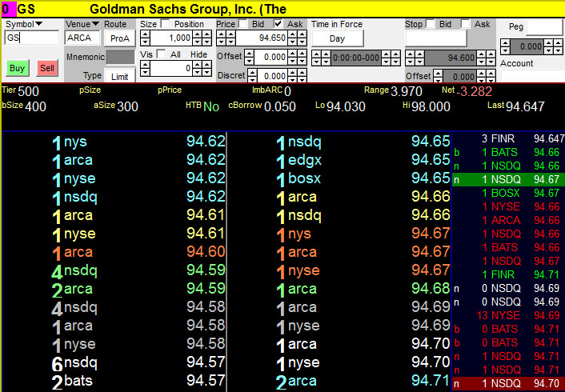Image resolution: width=565 pixels, height=392 pixels.
Task: Click the cBorrow 0.050 value
Action: tap(280, 106)
